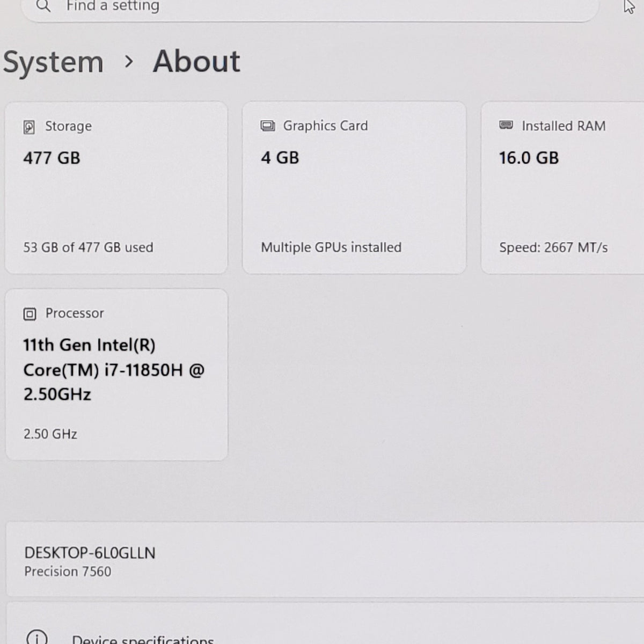Click the Processor chip icon
644x644 pixels.
pos(30,314)
